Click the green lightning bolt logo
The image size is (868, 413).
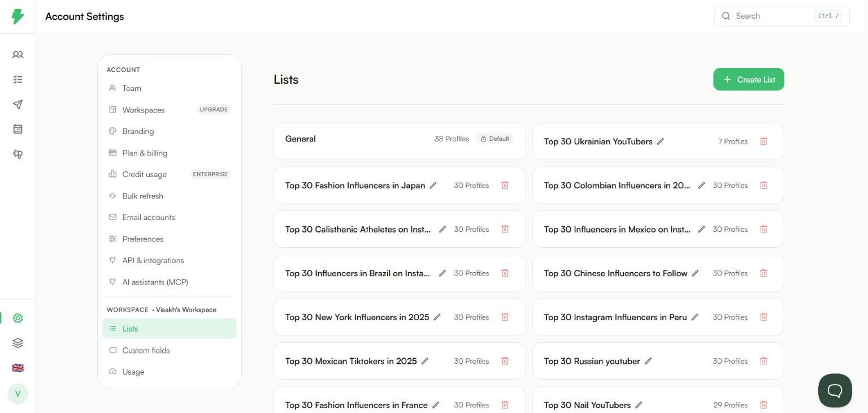(18, 16)
